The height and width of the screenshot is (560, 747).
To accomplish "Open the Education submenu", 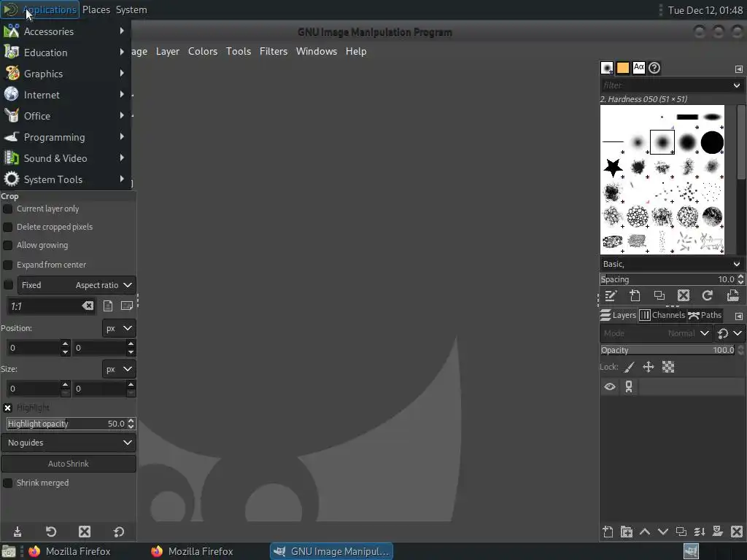I will (x=65, y=52).
